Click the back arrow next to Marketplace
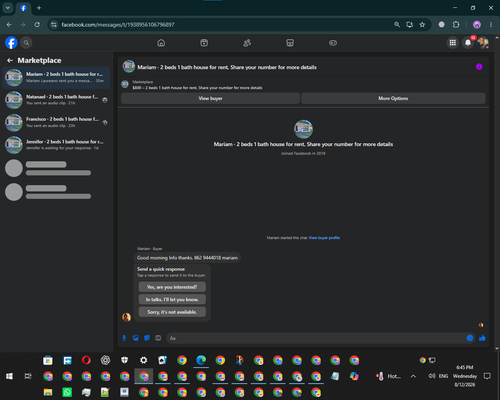The image size is (500, 400). click(10, 60)
